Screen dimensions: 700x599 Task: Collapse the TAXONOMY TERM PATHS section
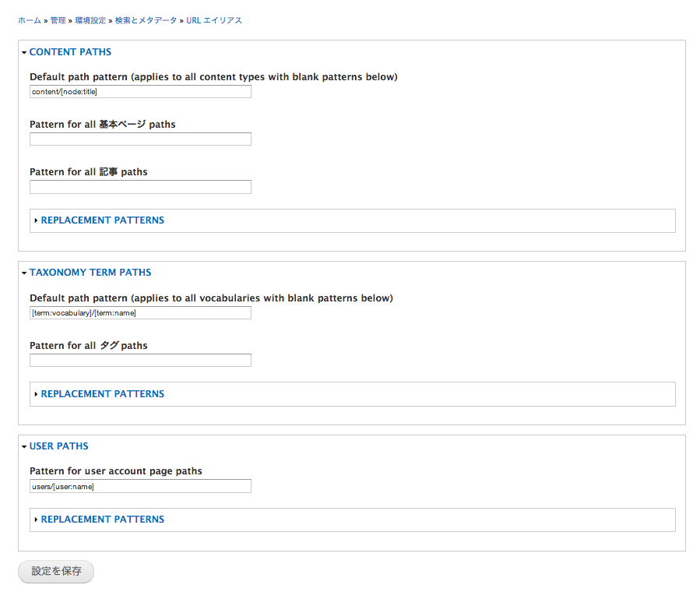pyautogui.click(x=90, y=273)
